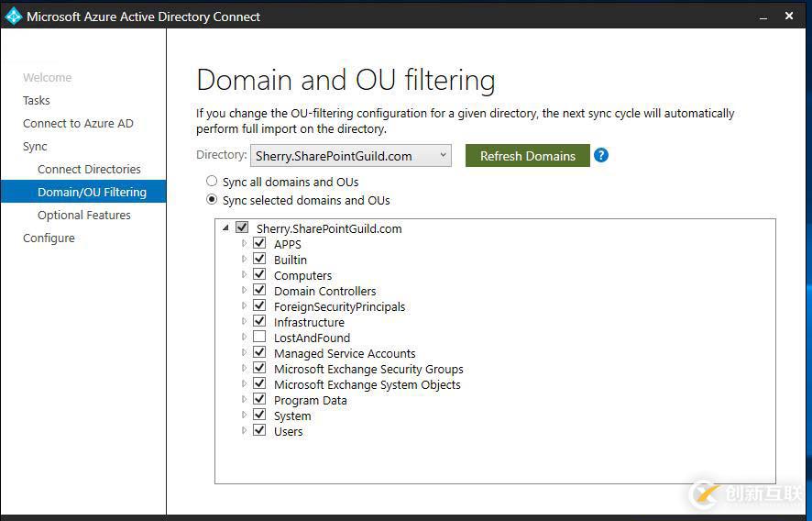Open the Directory dropdown list
Viewport: 812px width, 521px height.
point(351,156)
